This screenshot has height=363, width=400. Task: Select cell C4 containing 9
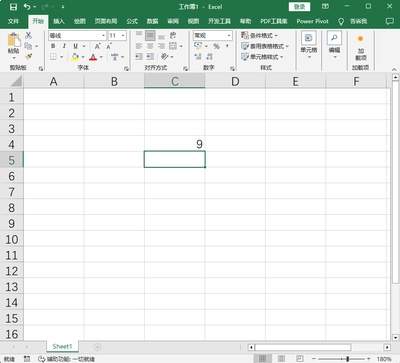pyautogui.click(x=175, y=144)
